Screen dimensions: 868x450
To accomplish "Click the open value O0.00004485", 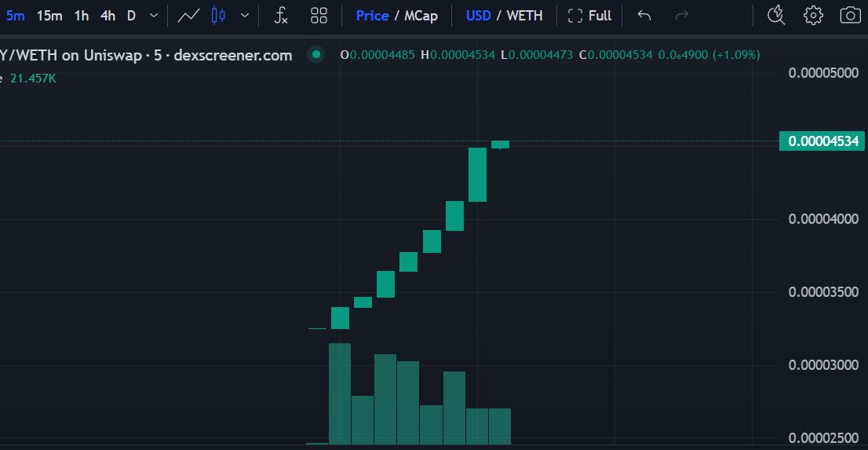I will 377,55.
